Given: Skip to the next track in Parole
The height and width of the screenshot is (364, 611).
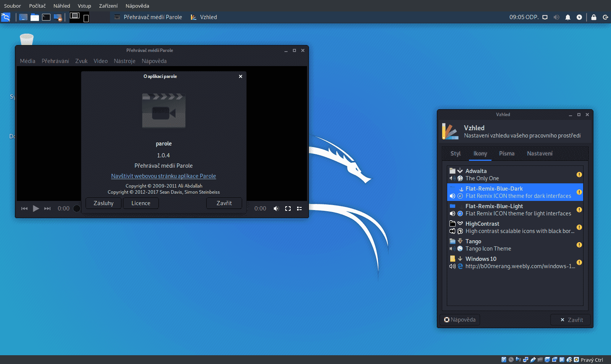Looking at the screenshot, I should pos(47,209).
